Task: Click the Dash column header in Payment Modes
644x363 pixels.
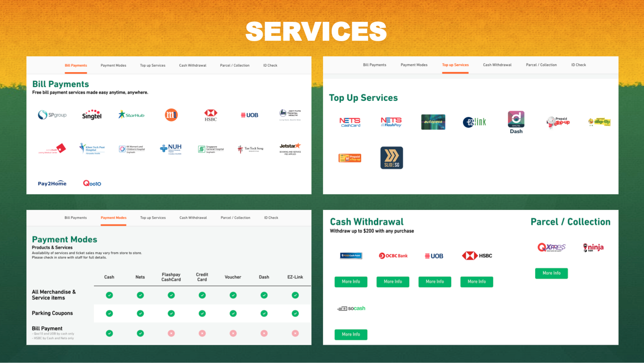Action: [264, 277]
